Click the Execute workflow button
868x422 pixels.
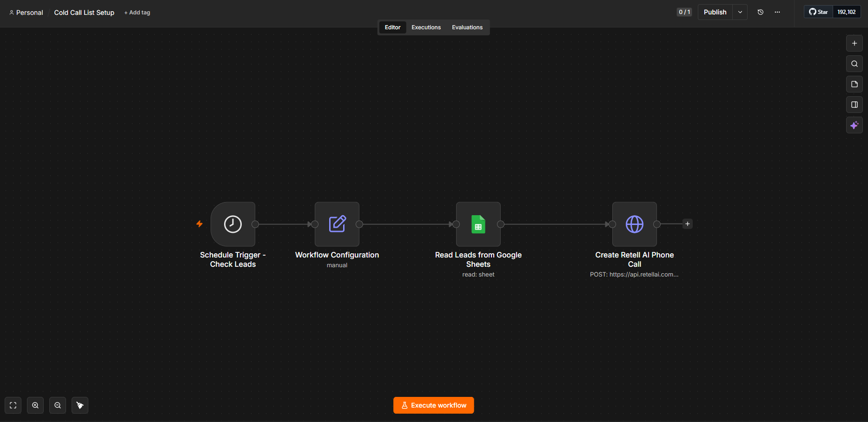click(x=434, y=405)
